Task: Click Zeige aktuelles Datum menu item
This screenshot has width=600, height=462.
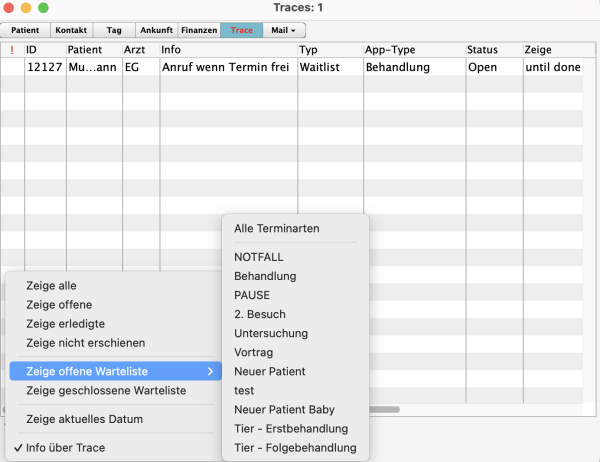Action: pyautogui.click(x=84, y=419)
